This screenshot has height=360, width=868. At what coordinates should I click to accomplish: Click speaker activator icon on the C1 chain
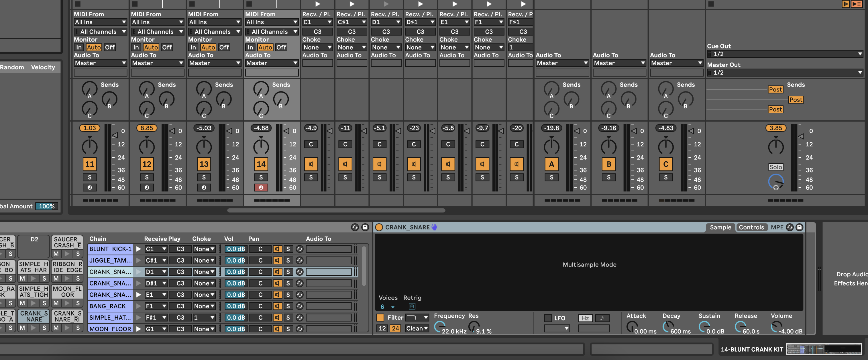point(311,164)
